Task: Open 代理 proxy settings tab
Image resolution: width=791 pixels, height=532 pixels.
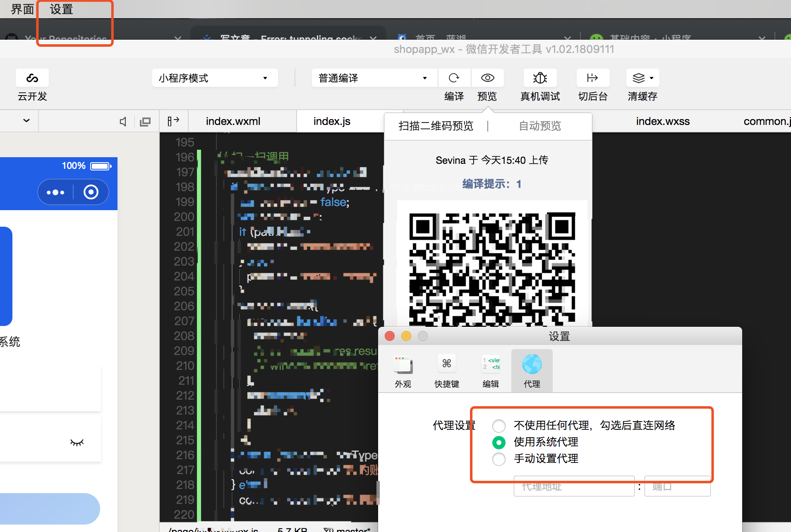Action: pyautogui.click(x=532, y=371)
